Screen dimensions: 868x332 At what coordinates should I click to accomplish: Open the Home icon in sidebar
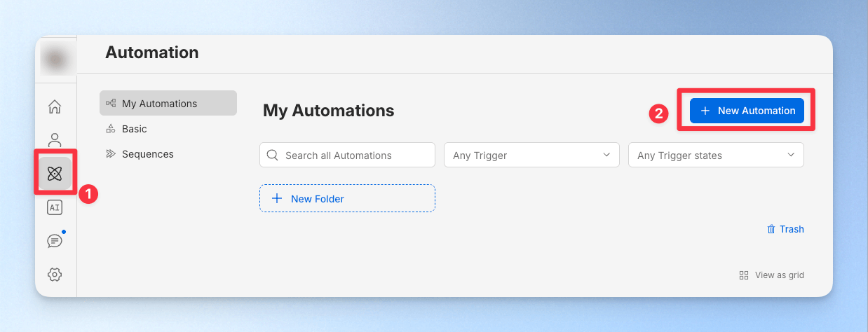55,107
